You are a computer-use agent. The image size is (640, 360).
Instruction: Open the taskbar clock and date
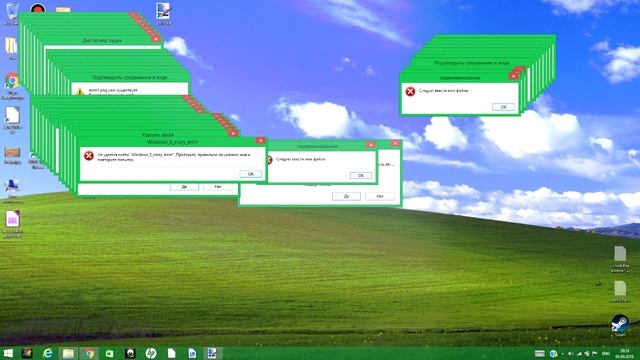624,353
